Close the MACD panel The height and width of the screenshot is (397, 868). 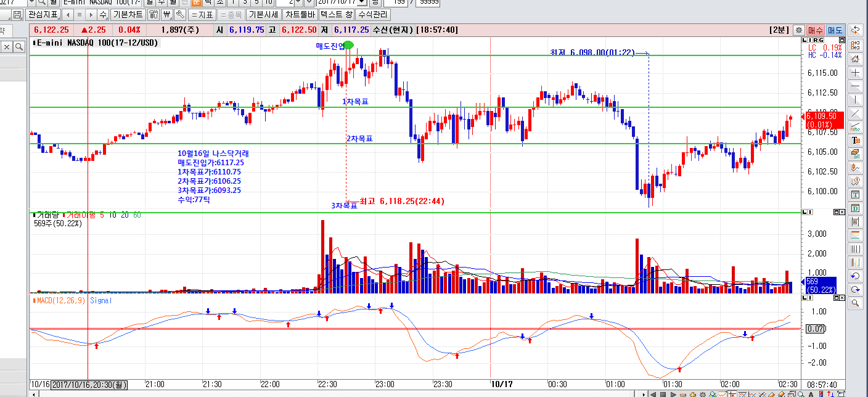tap(843, 298)
